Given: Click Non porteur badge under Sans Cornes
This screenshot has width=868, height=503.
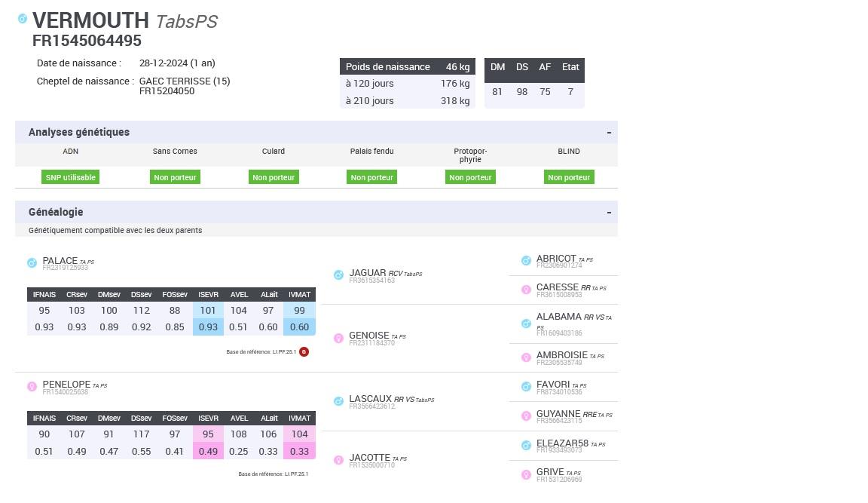Looking at the screenshot, I should click(175, 177).
